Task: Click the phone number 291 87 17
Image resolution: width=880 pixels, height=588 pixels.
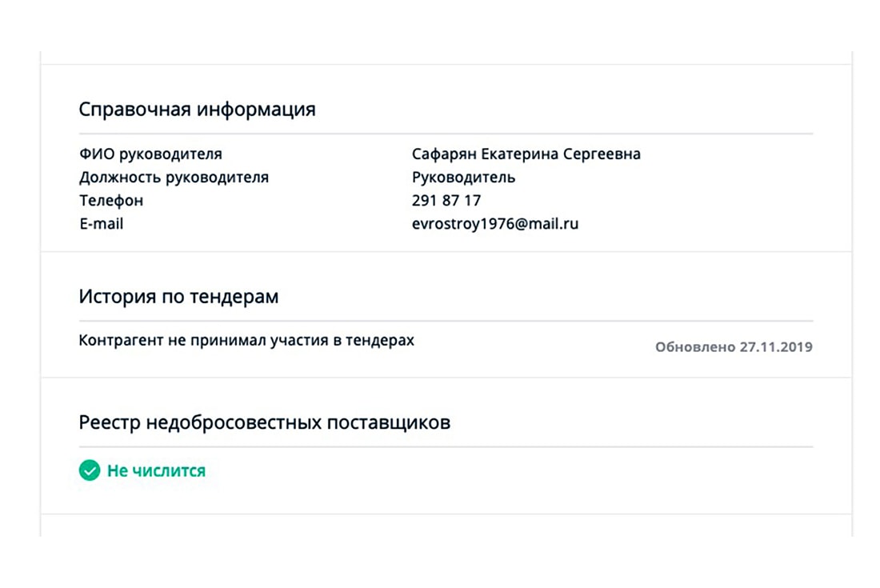Action: (x=446, y=201)
